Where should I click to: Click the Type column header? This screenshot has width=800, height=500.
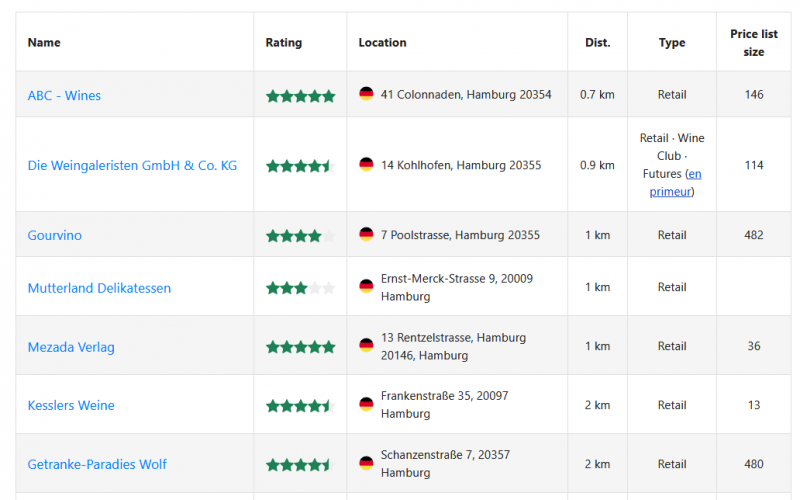coord(672,42)
